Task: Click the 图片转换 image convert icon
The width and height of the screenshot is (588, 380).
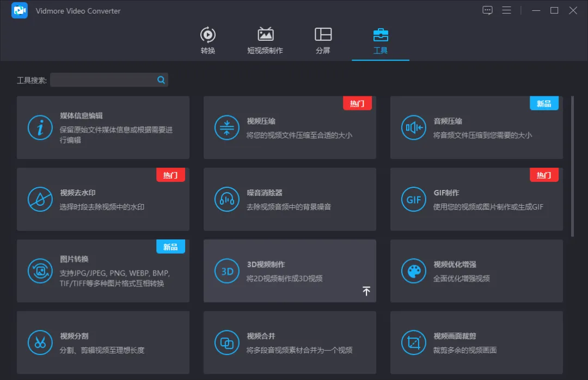Action: 40,271
